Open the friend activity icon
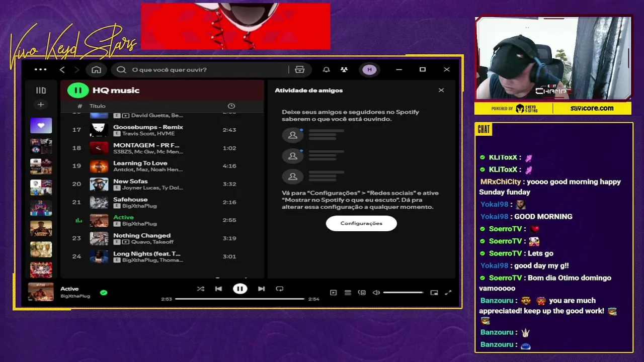 click(x=344, y=69)
